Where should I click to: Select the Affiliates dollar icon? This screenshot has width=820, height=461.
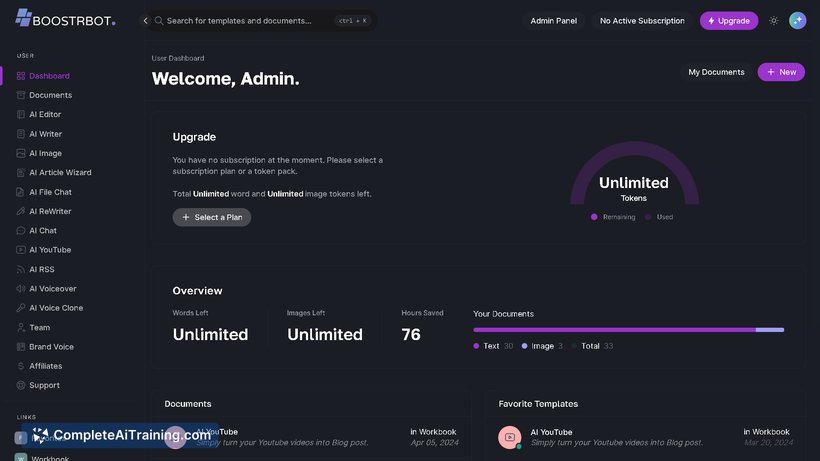21,366
